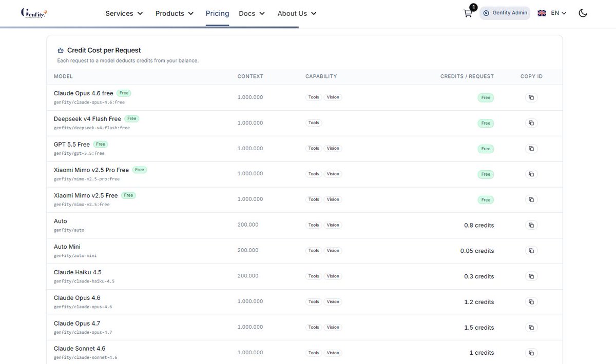Click 200.000 context in Claude Haiku 4.5 row
Viewport: 616px width, 364px height.
click(248, 276)
